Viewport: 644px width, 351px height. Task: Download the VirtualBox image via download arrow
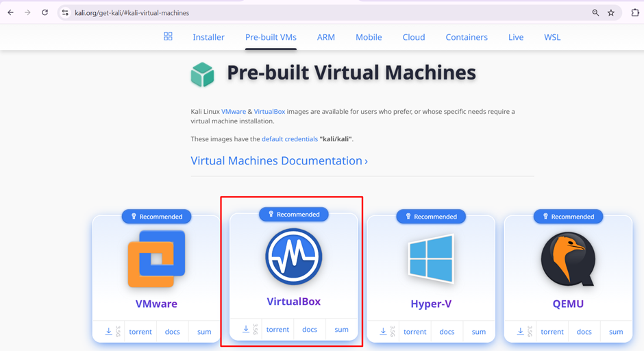tap(246, 329)
